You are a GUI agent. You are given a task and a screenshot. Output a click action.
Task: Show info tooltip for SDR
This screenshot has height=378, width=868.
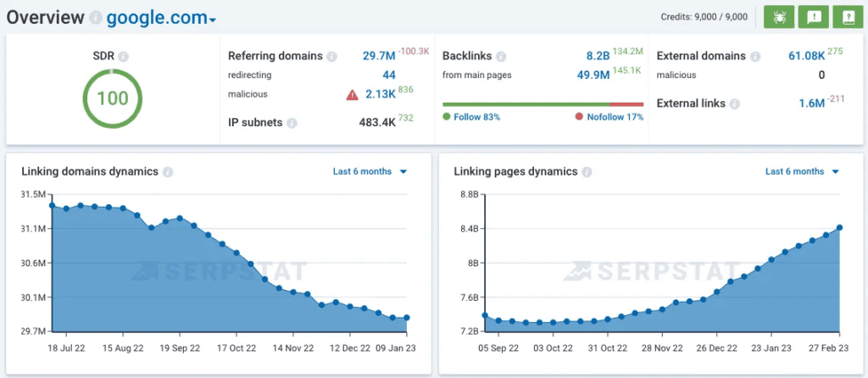pyautogui.click(x=124, y=57)
